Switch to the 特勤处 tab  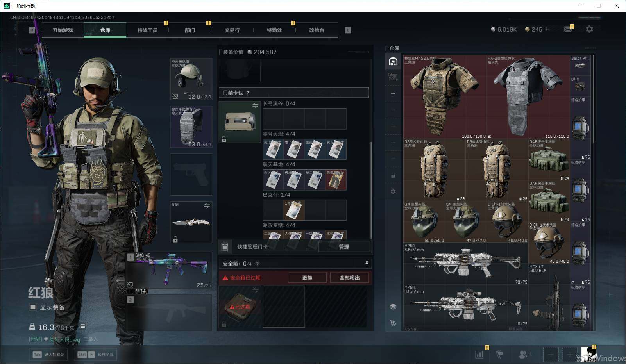coord(274,30)
